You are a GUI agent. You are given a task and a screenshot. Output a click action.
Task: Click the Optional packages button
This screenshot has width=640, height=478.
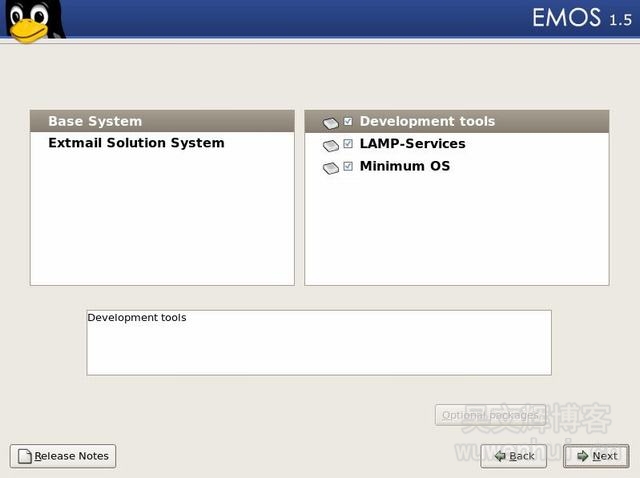pyautogui.click(x=490, y=415)
